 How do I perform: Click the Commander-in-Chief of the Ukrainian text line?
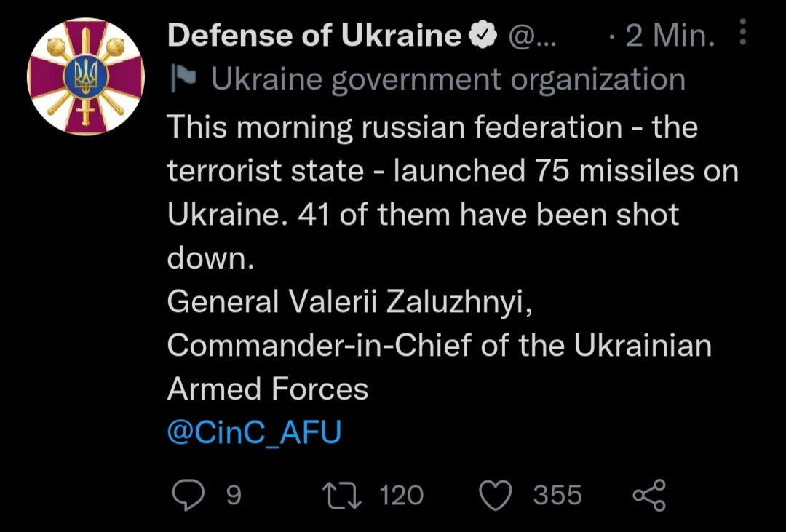tap(439, 346)
